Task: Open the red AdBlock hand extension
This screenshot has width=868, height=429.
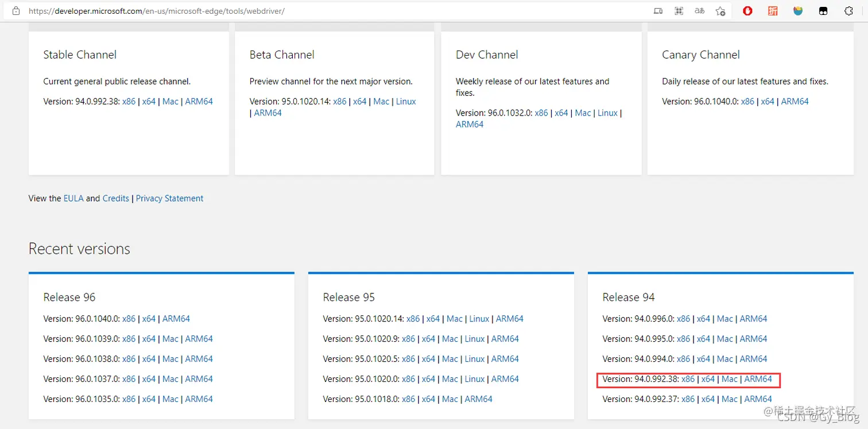Action: [747, 11]
